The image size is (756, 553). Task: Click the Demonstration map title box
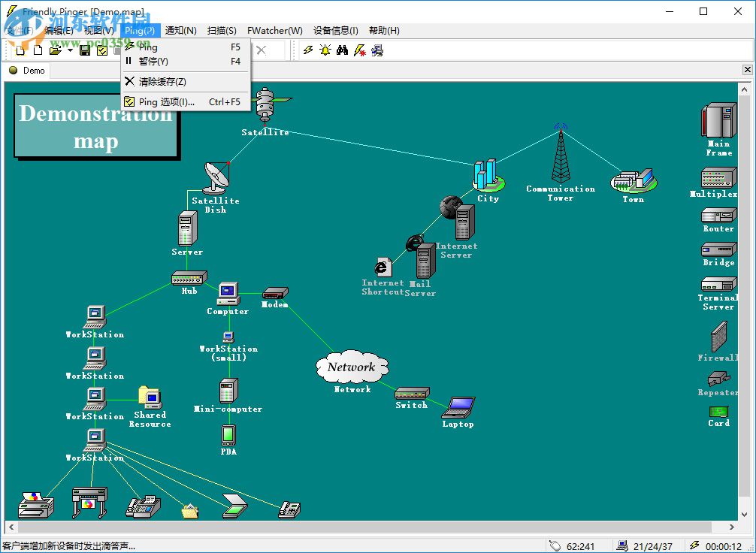(x=96, y=126)
